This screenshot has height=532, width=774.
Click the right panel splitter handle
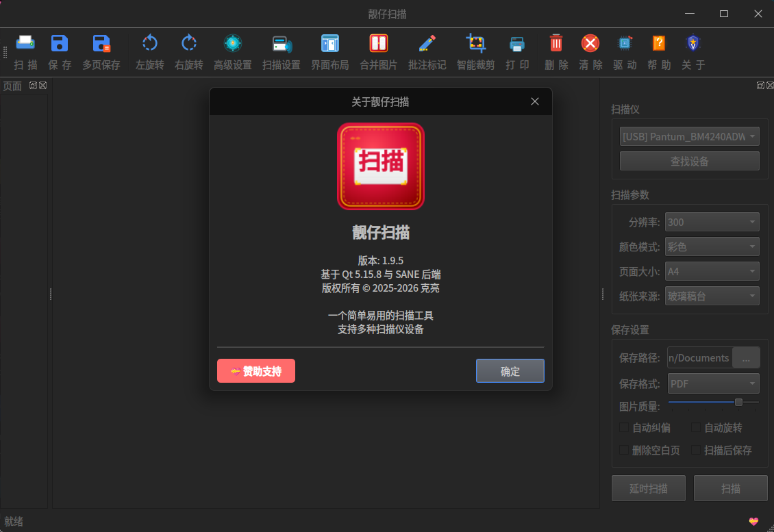[x=603, y=294]
